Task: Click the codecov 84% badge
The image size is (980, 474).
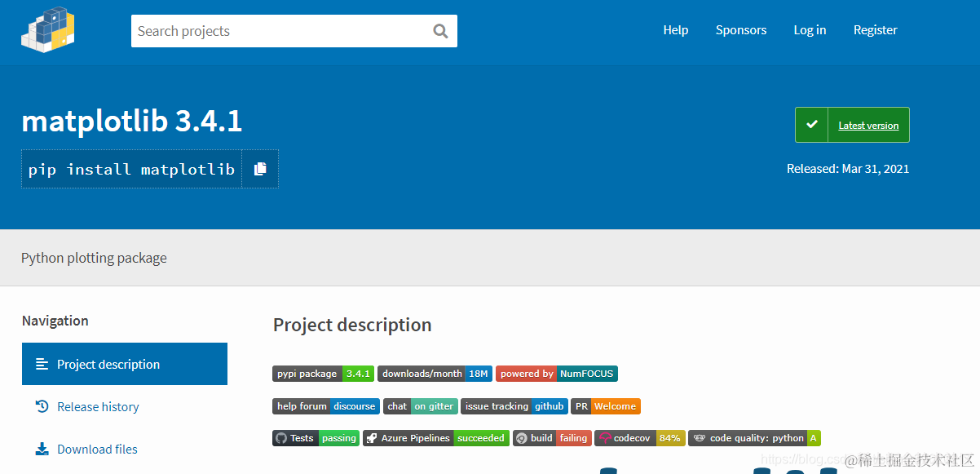Action: click(x=640, y=438)
